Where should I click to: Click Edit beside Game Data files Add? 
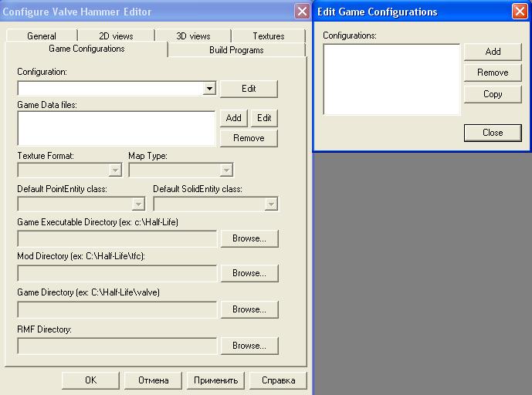[x=264, y=118]
